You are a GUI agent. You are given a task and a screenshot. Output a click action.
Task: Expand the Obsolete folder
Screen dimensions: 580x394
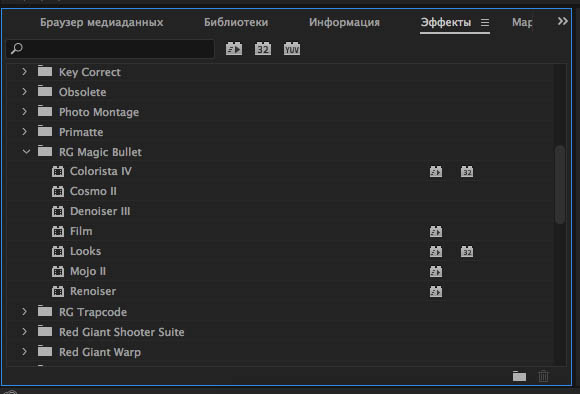coord(24,91)
